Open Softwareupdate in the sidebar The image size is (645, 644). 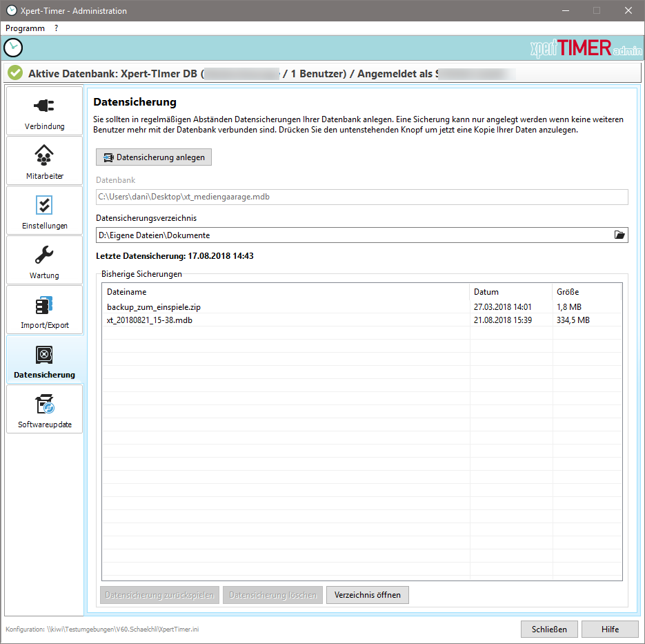point(44,404)
